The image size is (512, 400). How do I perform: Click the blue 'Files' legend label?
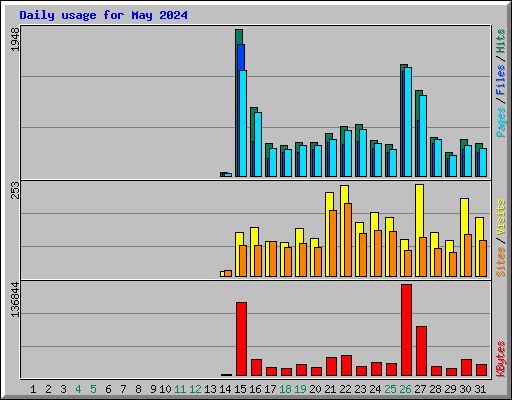[x=501, y=80]
